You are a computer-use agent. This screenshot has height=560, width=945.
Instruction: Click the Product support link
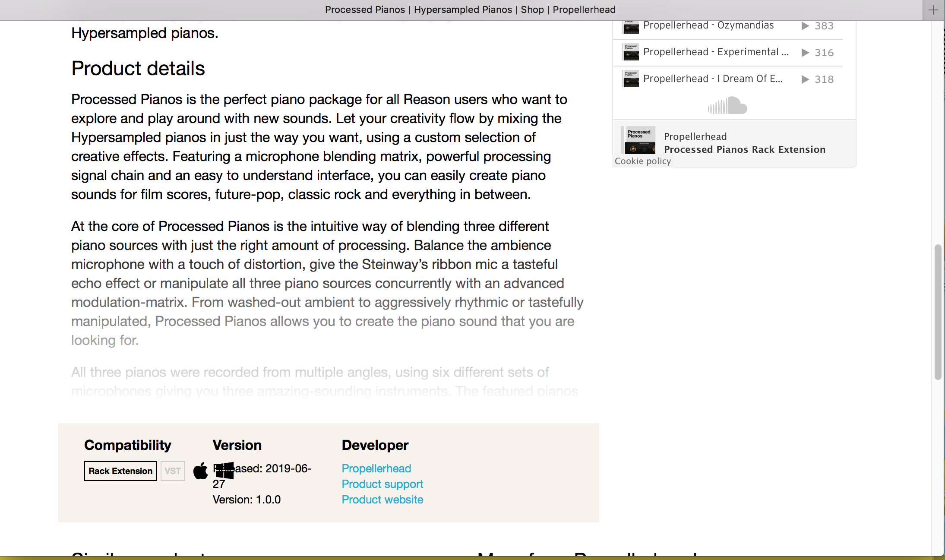click(x=382, y=484)
